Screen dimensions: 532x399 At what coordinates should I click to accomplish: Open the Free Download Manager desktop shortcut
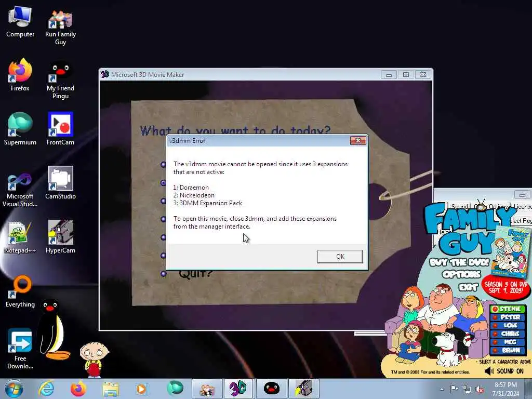20,350
